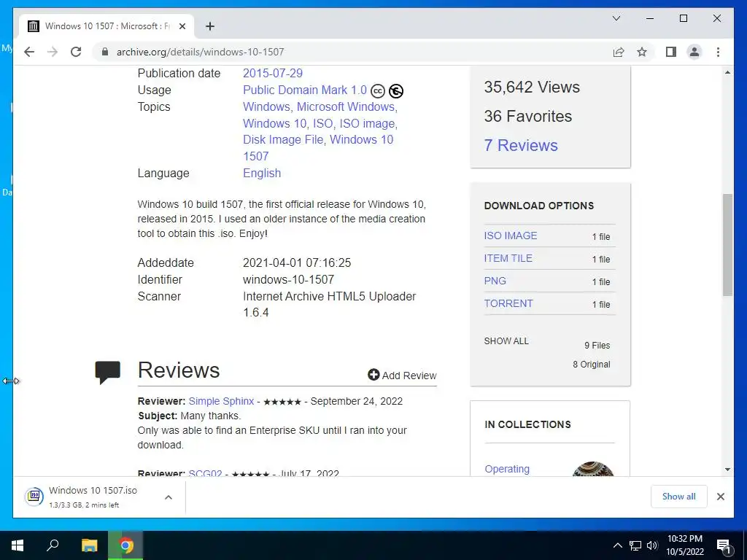Screen dimensions: 747x560
Task: Open the ISO image topic link
Action: point(367,123)
